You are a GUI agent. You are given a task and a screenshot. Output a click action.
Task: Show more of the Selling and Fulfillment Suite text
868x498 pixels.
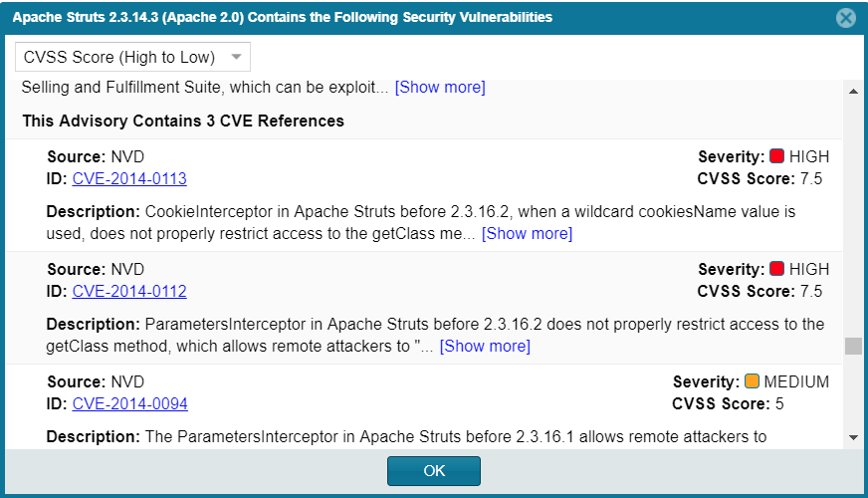440,88
